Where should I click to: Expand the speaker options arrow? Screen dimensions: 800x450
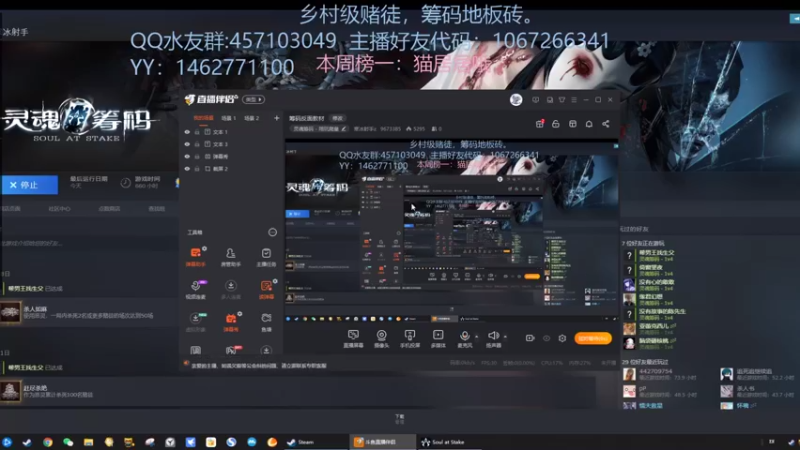pos(505,336)
